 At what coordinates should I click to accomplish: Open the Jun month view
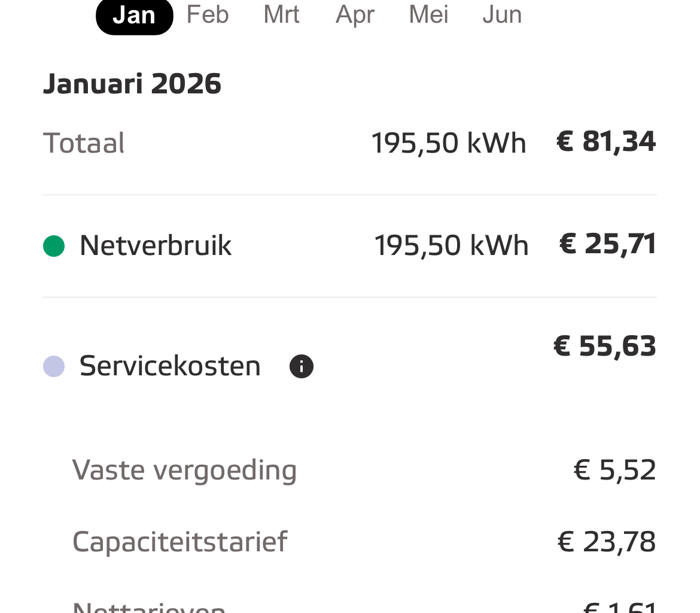pyautogui.click(x=502, y=14)
